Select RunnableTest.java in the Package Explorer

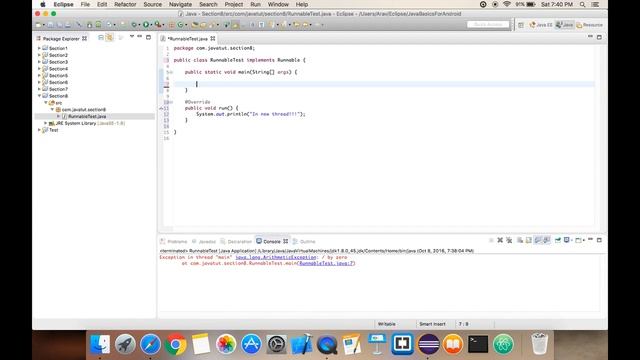[87, 116]
